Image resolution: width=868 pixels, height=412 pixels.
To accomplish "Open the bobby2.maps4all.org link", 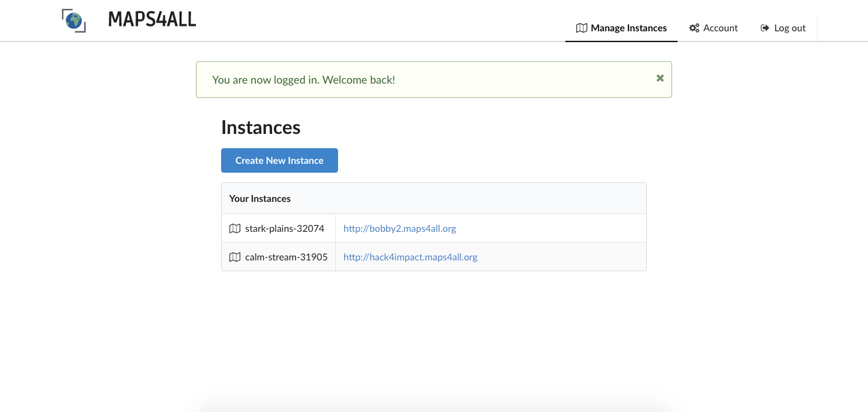I will [x=399, y=228].
